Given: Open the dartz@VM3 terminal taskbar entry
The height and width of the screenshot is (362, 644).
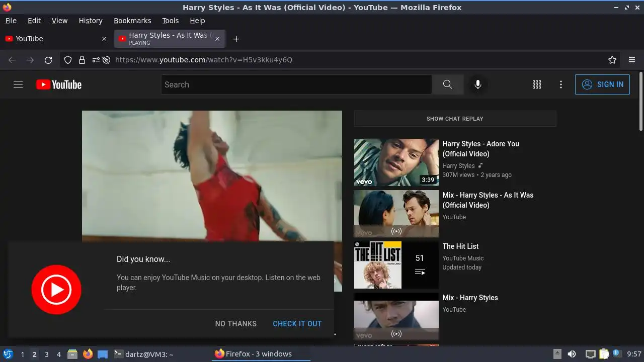Looking at the screenshot, I should tap(144, 354).
